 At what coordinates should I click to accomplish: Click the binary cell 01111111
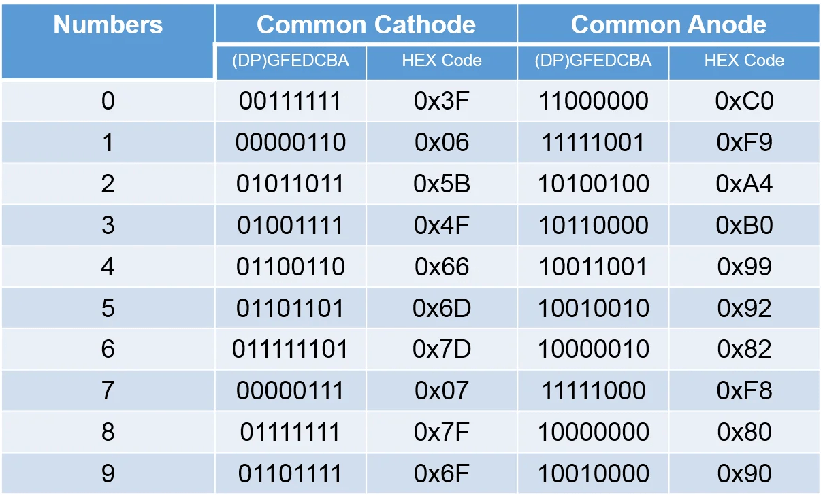click(291, 432)
